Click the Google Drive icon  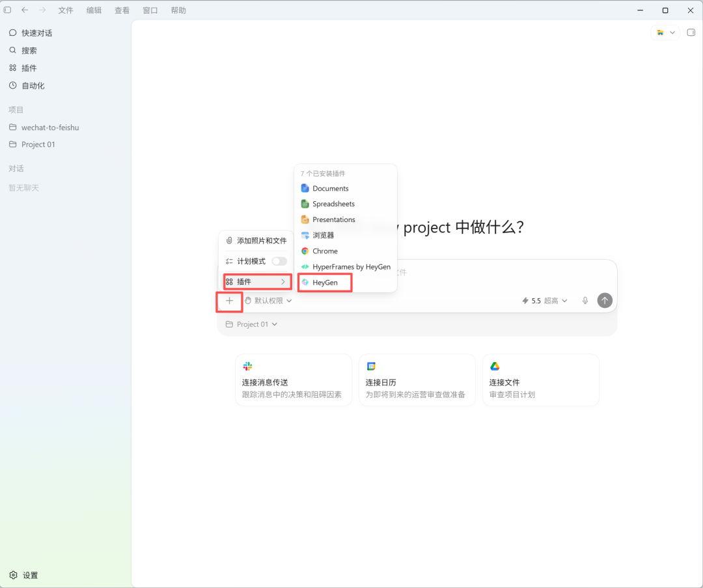[x=495, y=367]
